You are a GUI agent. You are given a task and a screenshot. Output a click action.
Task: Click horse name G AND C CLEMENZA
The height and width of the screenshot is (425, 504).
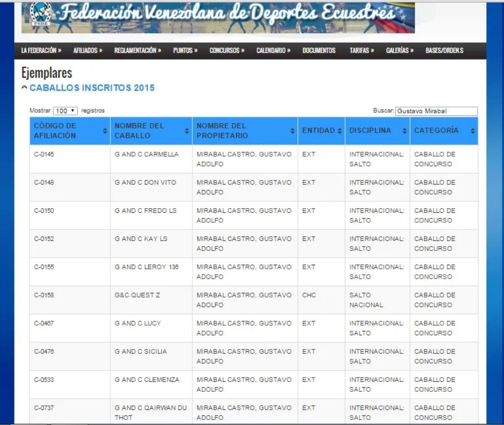pyautogui.click(x=147, y=379)
